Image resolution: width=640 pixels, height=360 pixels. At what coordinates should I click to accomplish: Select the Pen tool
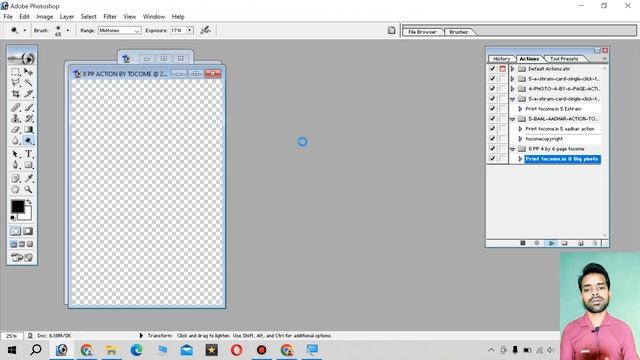(x=16, y=165)
